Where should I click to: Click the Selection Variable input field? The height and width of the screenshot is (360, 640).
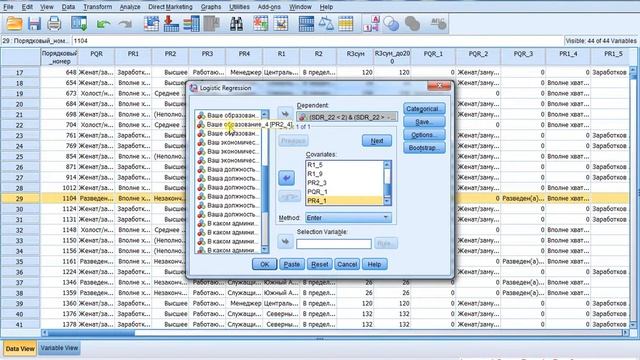pyautogui.click(x=334, y=244)
